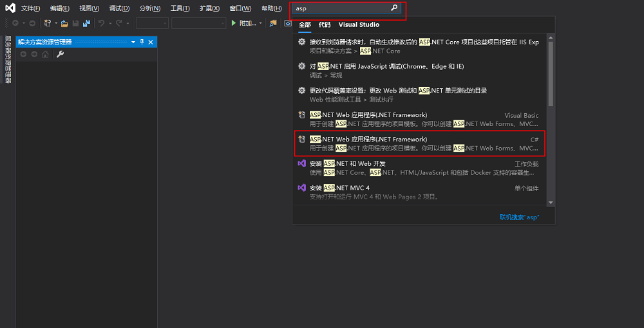The height and width of the screenshot is (328, 644).
Task: Toggle auto-hide pin on Solution Explorer
Action: point(142,42)
